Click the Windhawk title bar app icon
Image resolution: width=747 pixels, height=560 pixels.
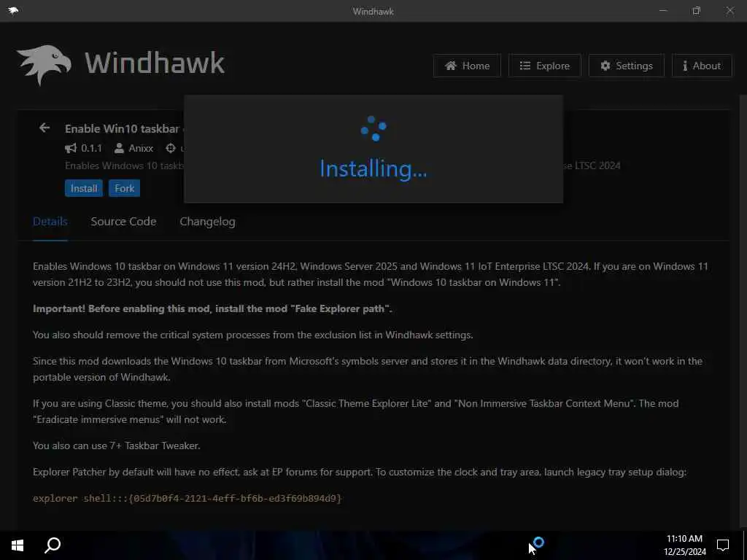pos(13,11)
